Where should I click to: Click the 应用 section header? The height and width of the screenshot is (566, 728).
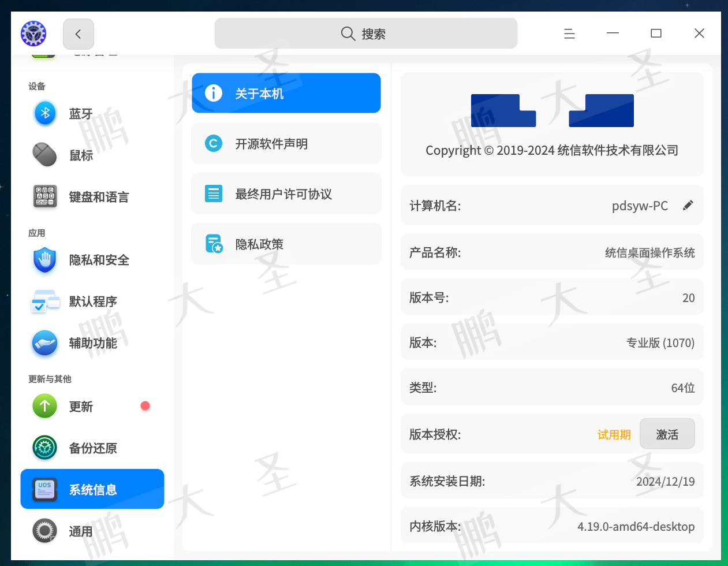37,233
